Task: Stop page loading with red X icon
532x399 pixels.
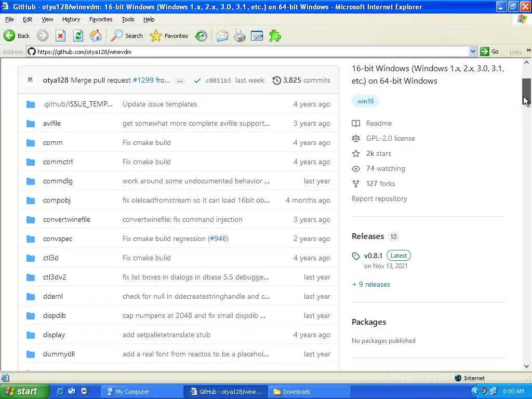Action: (x=60, y=36)
